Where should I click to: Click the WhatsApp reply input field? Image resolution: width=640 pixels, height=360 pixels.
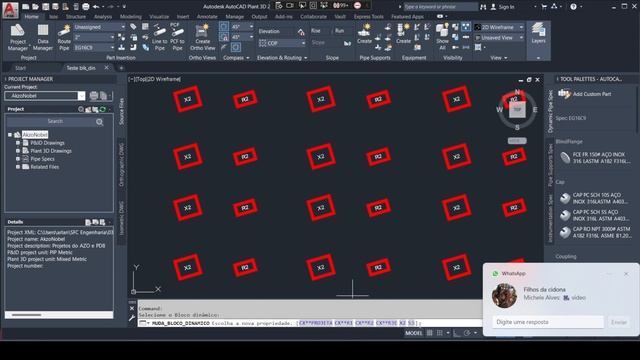coord(548,322)
